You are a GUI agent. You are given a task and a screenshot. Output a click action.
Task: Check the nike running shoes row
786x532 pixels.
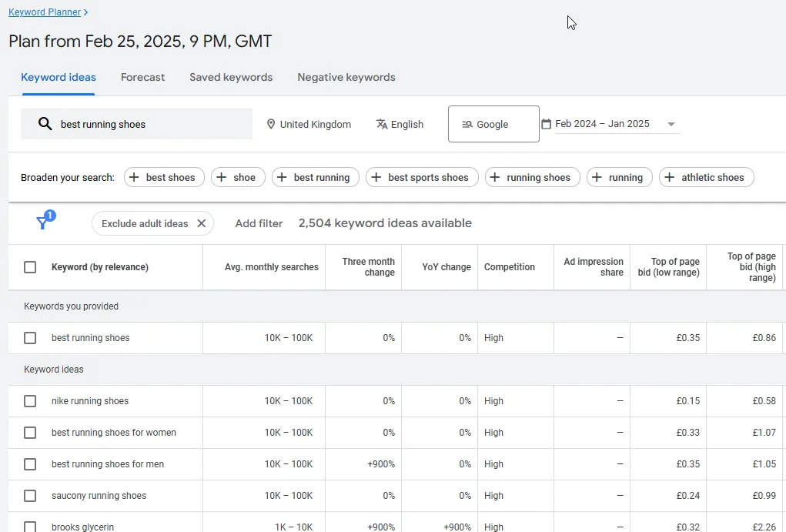point(30,400)
